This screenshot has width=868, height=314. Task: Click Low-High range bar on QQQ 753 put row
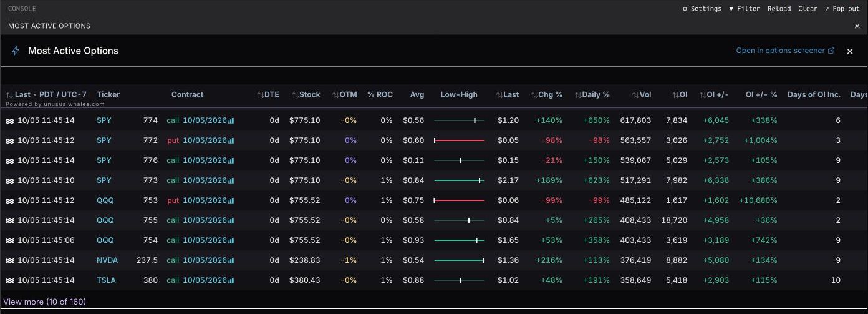pyautogui.click(x=459, y=200)
